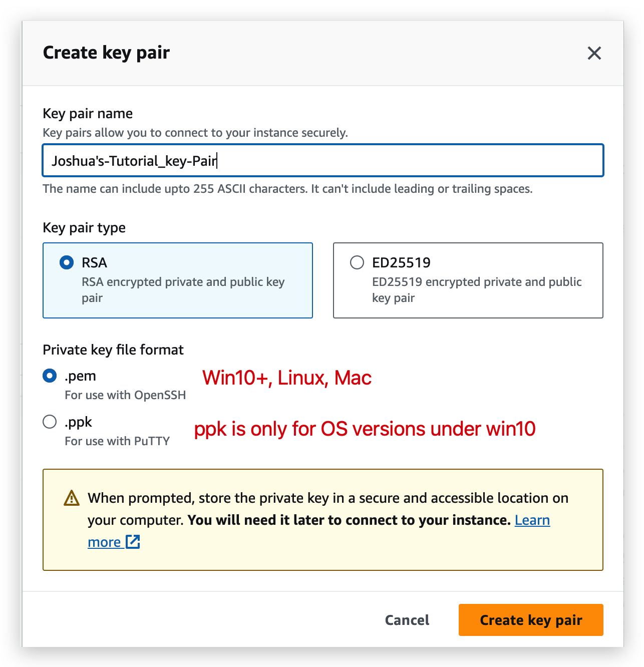Choose the .pem private key file format

(49, 376)
